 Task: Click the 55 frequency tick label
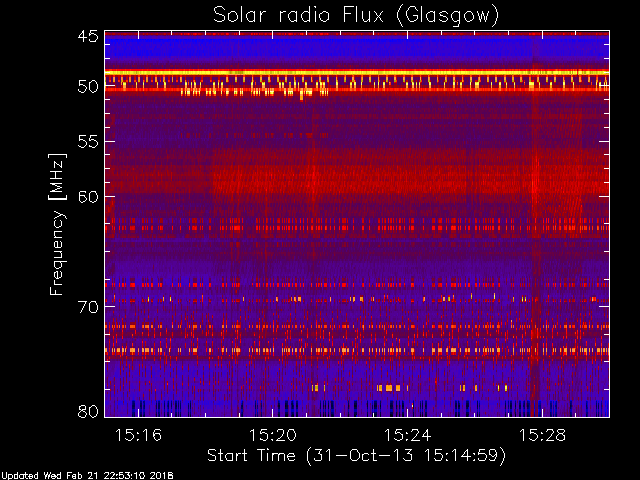(88, 142)
